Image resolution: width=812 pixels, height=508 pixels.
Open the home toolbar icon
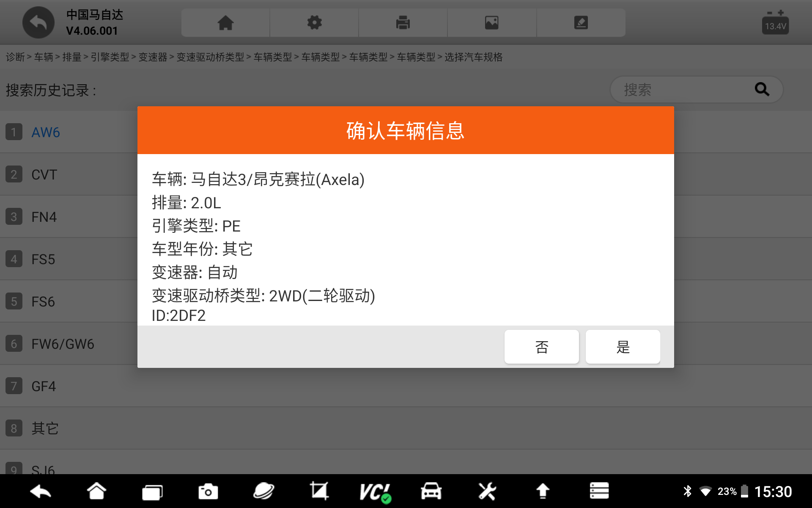pyautogui.click(x=225, y=23)
